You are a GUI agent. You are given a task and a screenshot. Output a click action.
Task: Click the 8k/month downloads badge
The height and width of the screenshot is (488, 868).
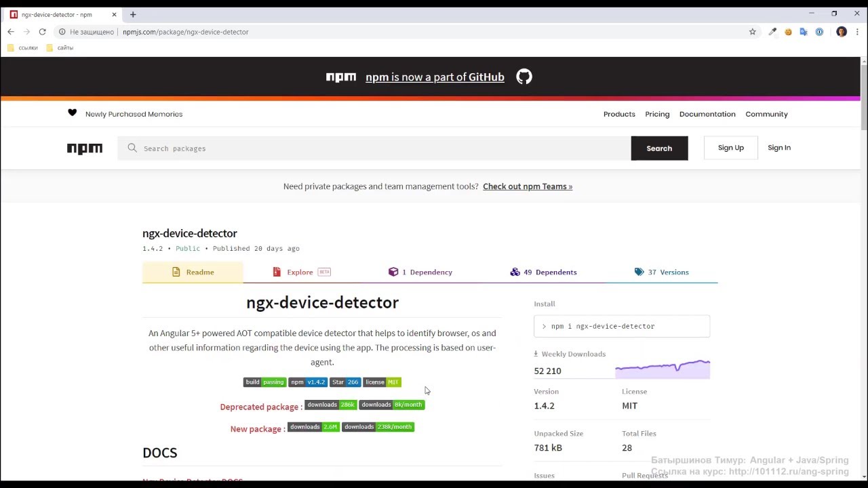[392, 405]
